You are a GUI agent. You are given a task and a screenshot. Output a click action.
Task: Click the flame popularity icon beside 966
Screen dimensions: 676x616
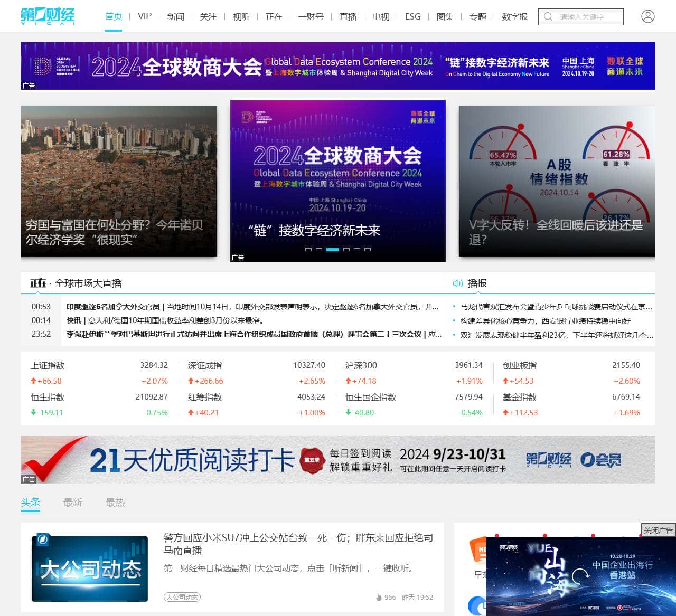coord(379,598)
